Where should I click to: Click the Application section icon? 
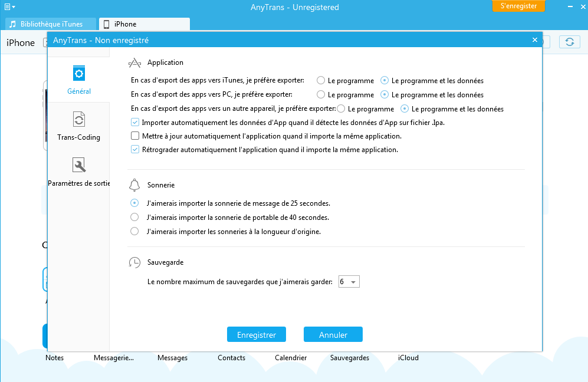click(133, 61)
